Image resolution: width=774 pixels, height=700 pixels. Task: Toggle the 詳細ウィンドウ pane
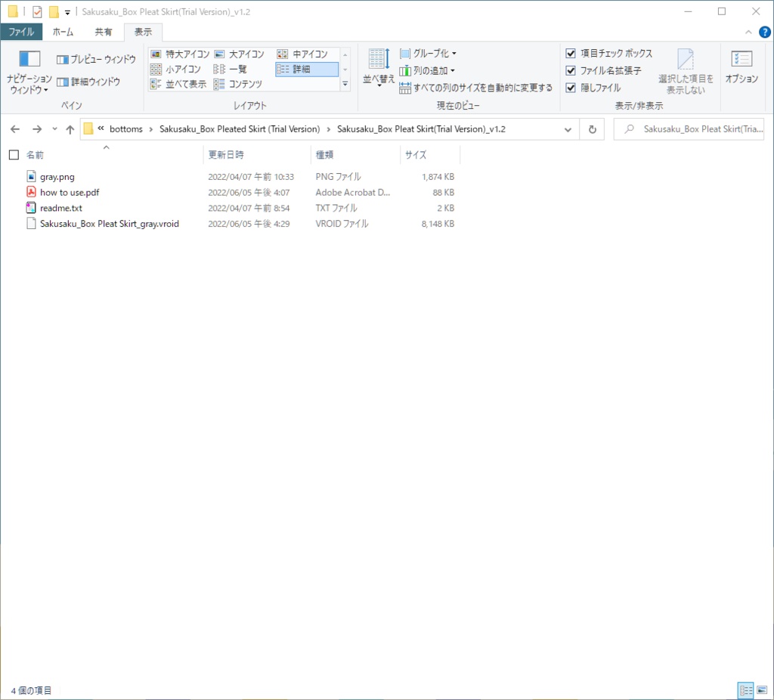[88, 82]
